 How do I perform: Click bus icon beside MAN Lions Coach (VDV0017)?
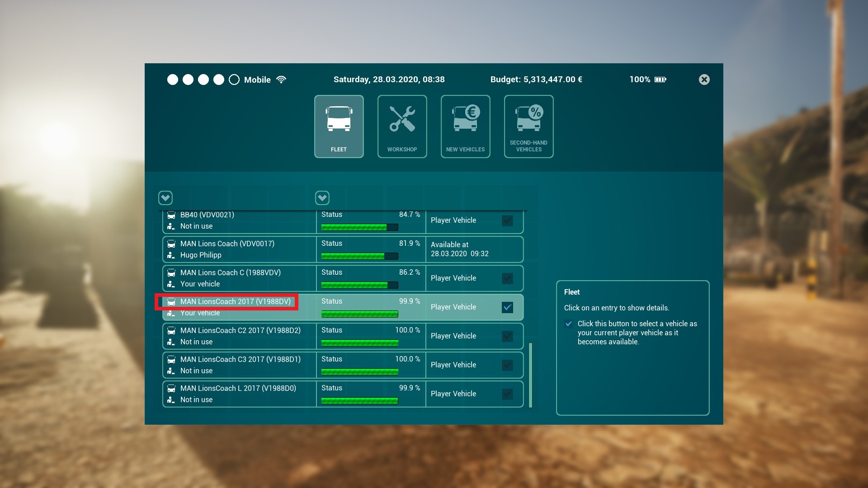171,244
